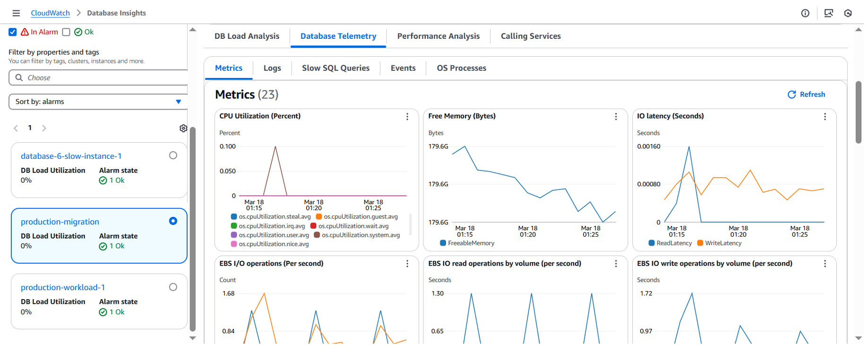Open Free Memory chart options menu

pyautogui.click(x=616, y=117)
